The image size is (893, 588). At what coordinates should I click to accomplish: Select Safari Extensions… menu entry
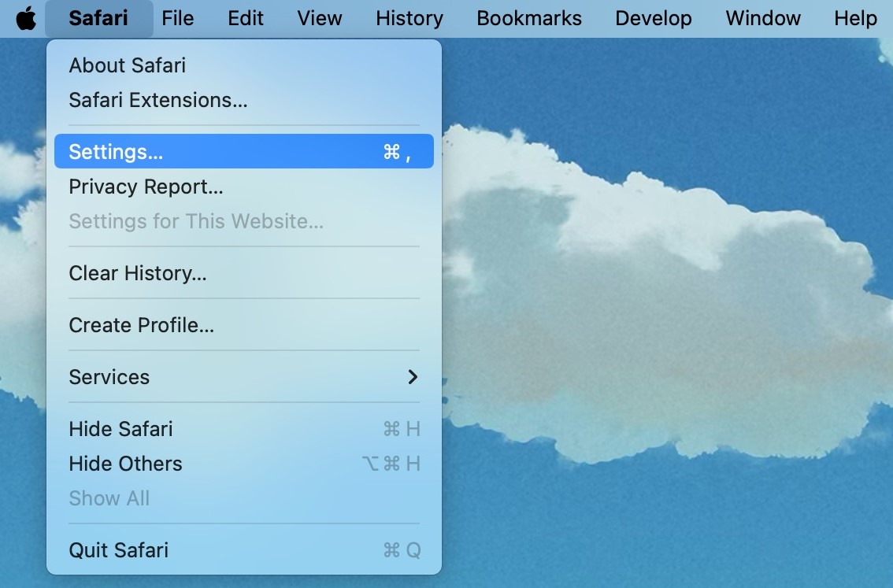coord(244,100)
